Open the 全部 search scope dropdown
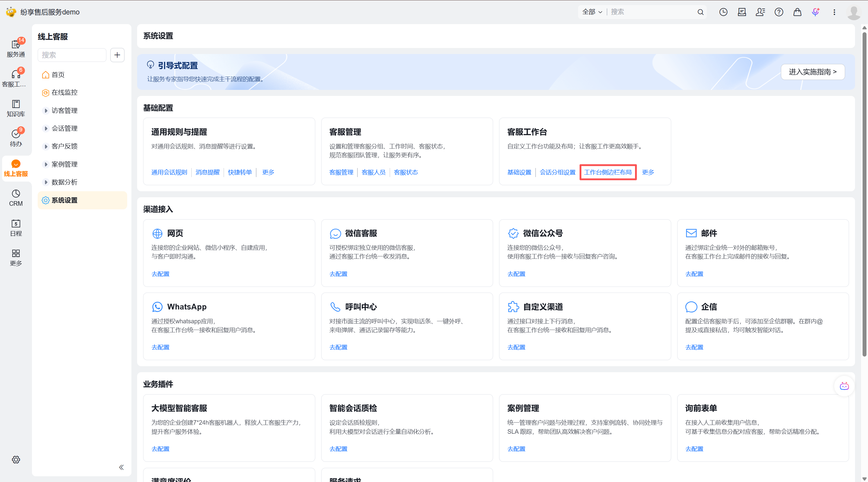This screenshot has height=482, width=868. pyautogui.click(x=592, y=12)
